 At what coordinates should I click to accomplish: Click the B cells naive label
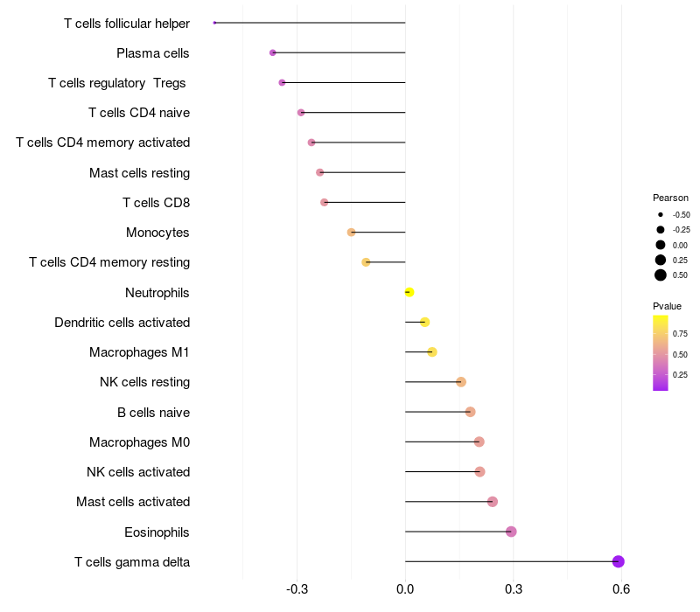154,413
